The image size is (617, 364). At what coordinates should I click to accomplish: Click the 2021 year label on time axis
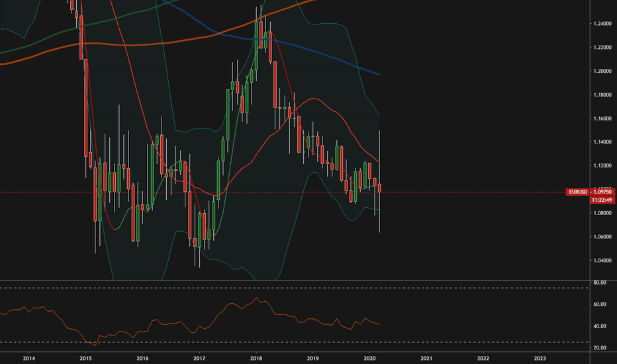click(x=426, y=358)
